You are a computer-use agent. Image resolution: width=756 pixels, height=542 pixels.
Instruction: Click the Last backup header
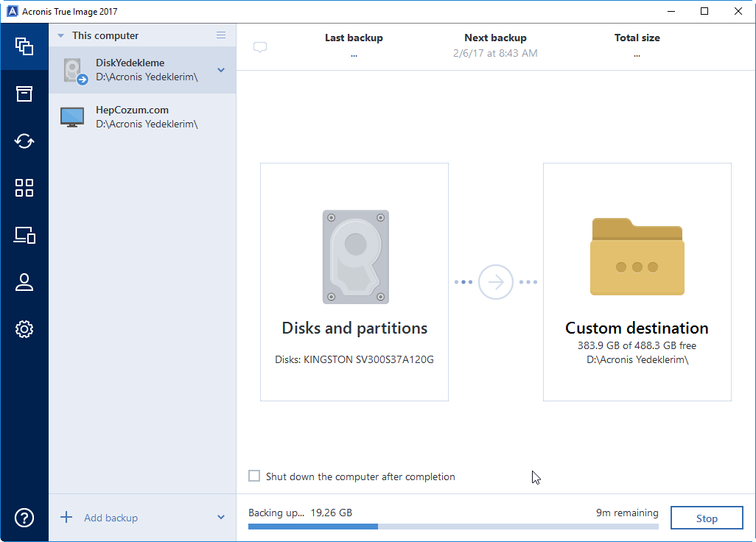pyautogui.click(x=354, y=38)
